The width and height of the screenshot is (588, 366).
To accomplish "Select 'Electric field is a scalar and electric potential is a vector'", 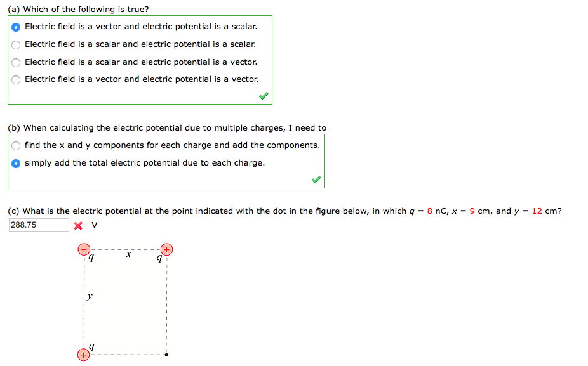I will click(15, 62).
